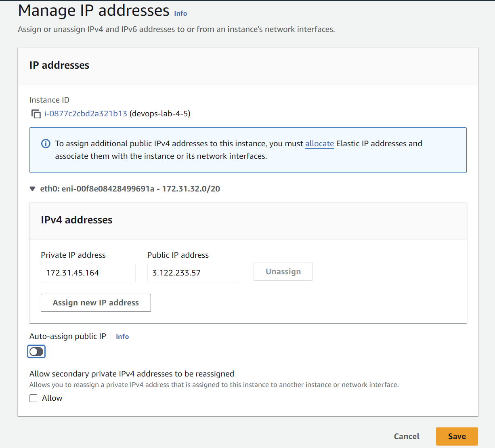
Task: Focus the Private IP address field
Action: (x=88, y=273)
